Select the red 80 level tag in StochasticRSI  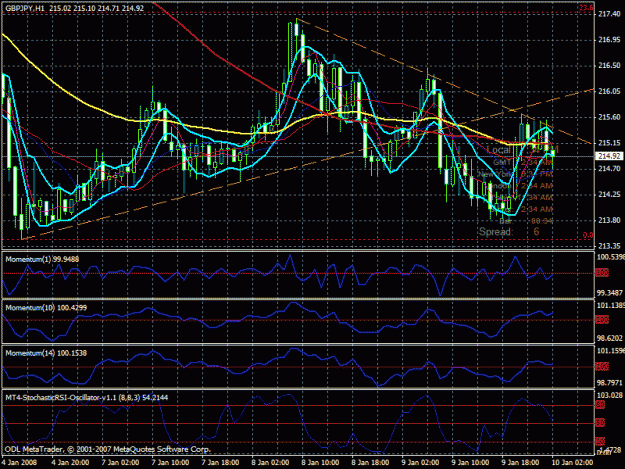coord(600,405)
